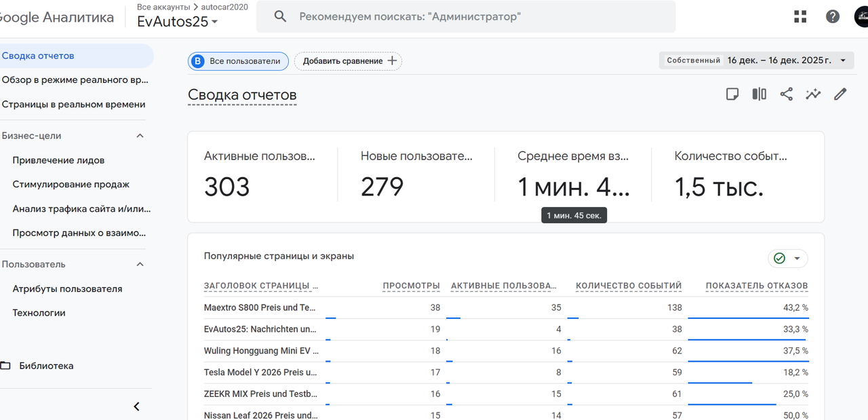Open the date range picker dropdown
The width and height of the screenshot is (868, 420).
(x=756, y=60)
